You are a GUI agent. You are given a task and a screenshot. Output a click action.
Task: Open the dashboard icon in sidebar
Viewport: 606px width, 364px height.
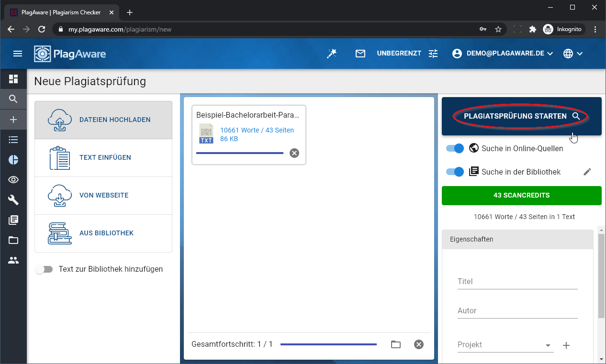click(13, 79)
